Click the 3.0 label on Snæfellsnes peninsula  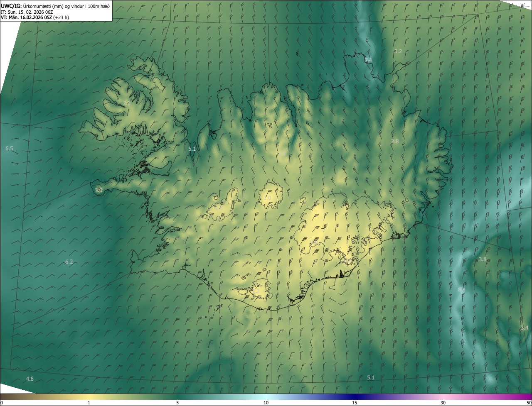[99, 190]
